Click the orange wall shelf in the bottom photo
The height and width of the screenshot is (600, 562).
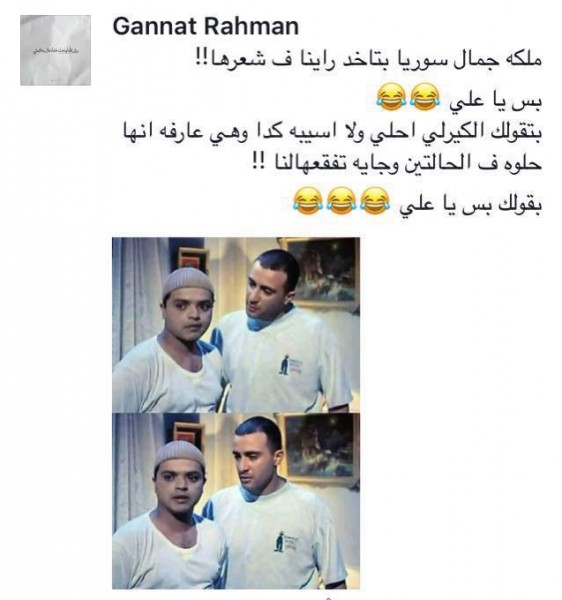187,433
